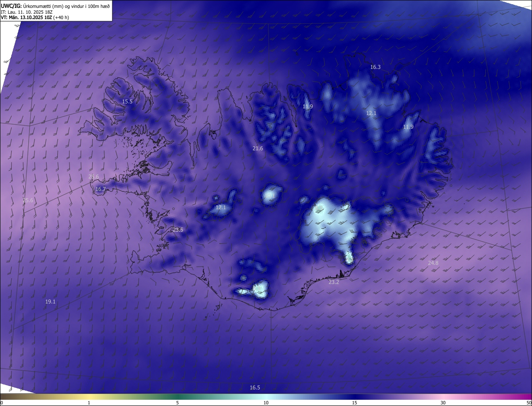Select tick label 15 on the colour scale
Viewport: 532px width, 406px height.
pyautogui.click(x=355, y=403)
